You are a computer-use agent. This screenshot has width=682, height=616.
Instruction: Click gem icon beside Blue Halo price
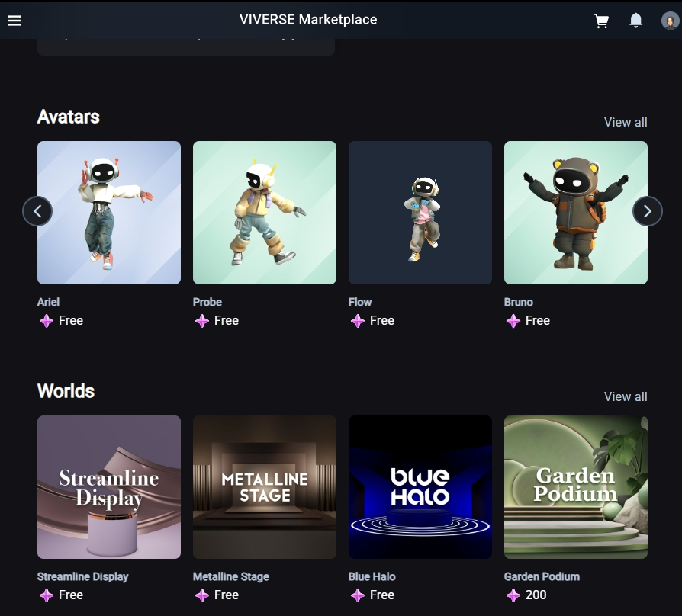[358, 595]
